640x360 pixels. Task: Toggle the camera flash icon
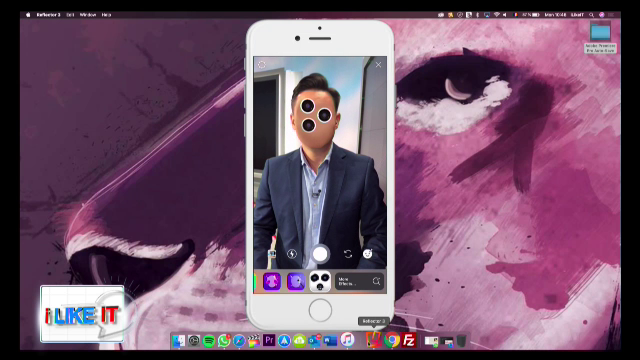click(292, 254)
